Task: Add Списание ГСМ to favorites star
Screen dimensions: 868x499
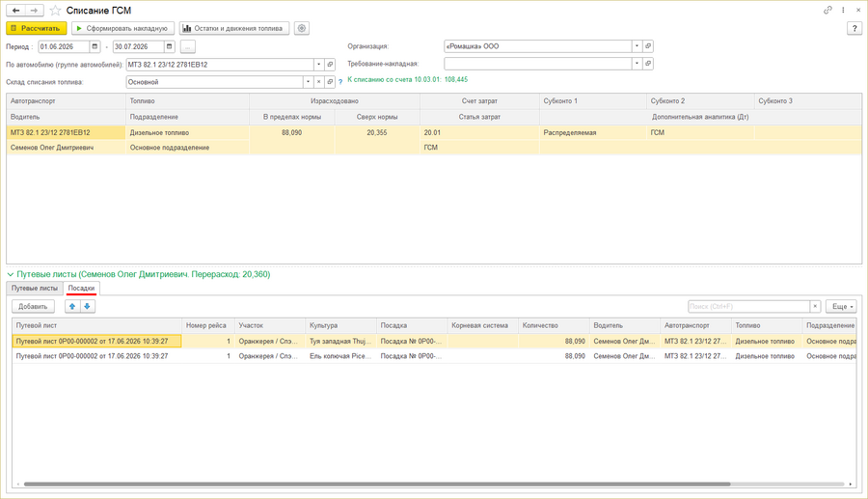Action: [55, 11]
